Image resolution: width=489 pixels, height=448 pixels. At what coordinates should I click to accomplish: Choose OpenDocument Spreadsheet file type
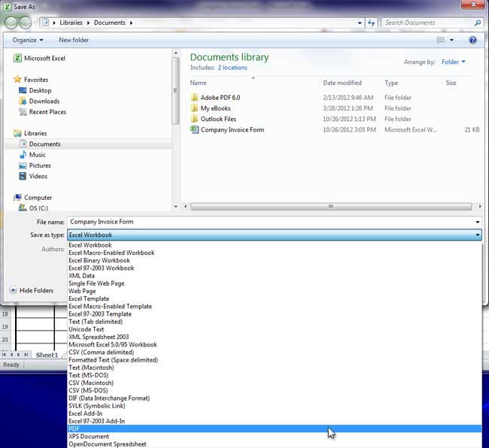click(275, 444)
